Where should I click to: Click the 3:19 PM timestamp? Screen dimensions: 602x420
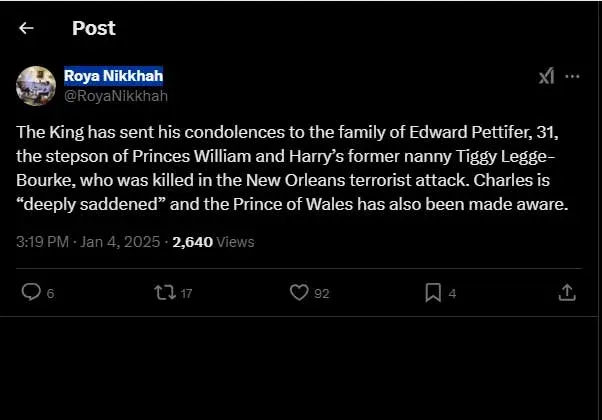pos(43,241)
